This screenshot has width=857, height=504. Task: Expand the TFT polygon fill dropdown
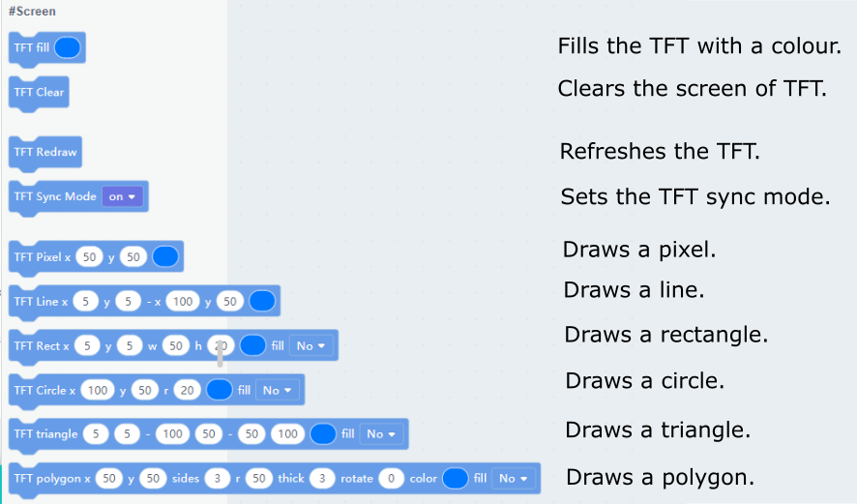pos(513,478)
